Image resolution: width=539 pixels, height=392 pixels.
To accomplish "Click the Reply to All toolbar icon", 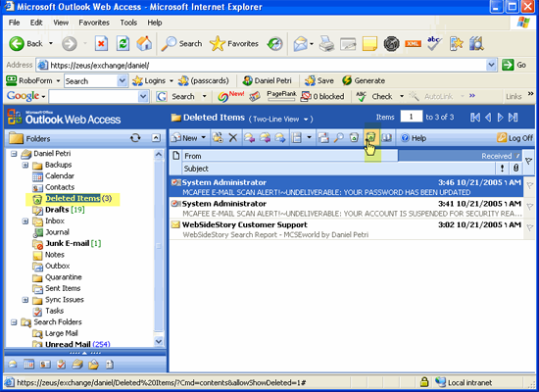I will 265,138.
